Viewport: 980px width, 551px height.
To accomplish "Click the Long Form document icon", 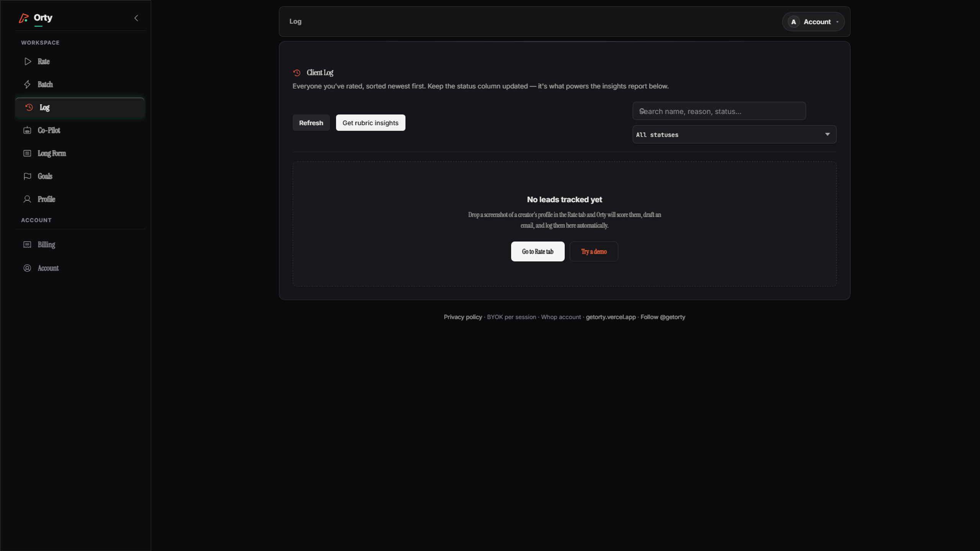I will click(x=27, y=153).
